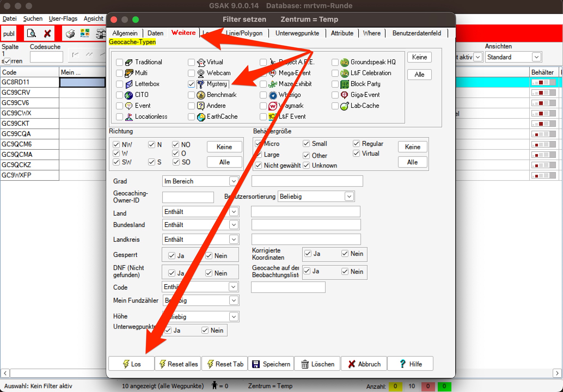Click the Codesuche input field
Screen dimensions: 563x392
(47, 57)
